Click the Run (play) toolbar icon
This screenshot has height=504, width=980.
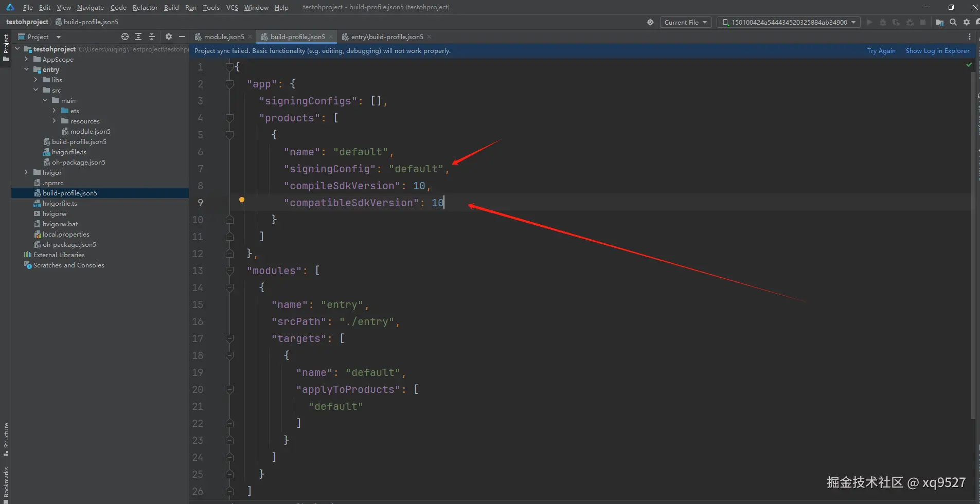pyautogui.click(x=870, y=22)
